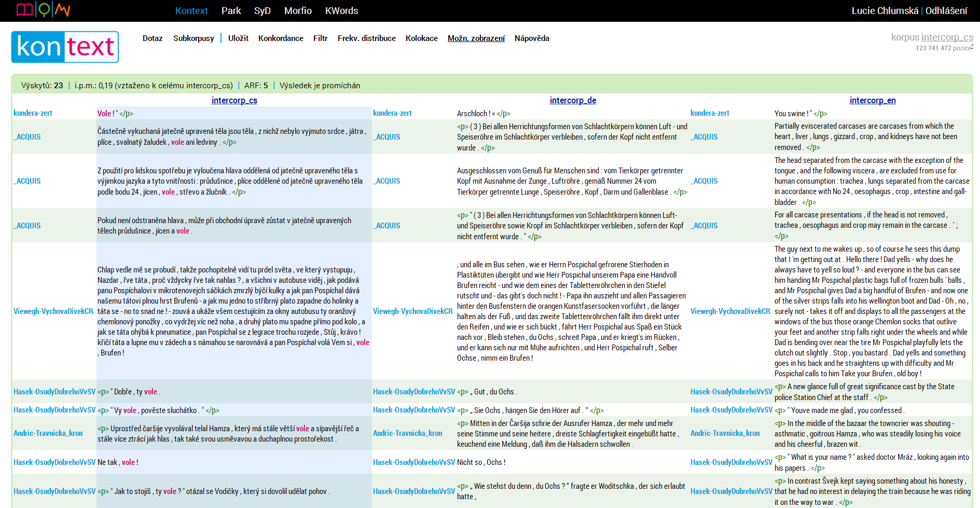The image size is (980, 508).
Task: Click keyword "Vole" in kundera-zert row
Action: [104, 114]
